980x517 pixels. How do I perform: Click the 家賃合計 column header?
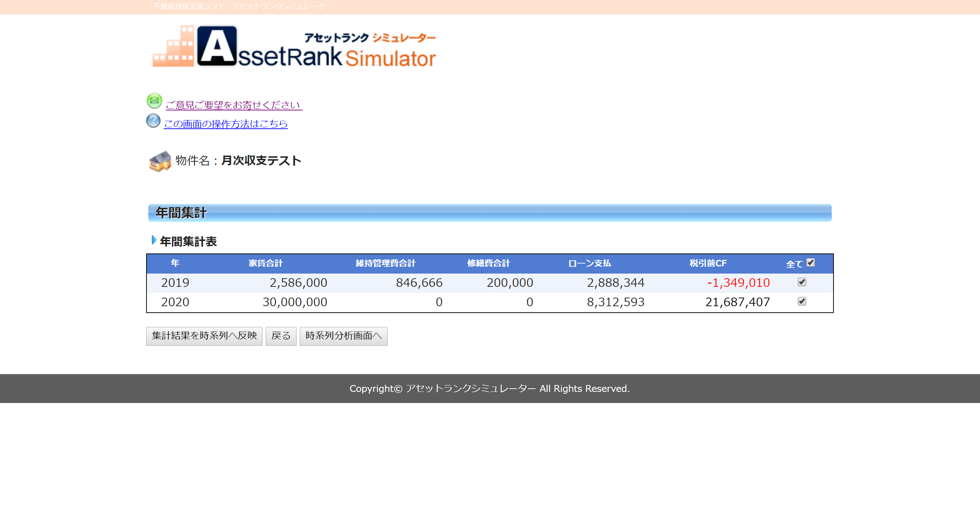(x=265, y=263)
